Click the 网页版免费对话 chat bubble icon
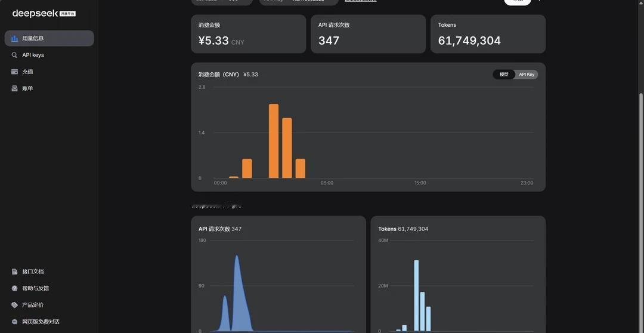The height and width of the screenshot is (333, 644). click(14, 322)
